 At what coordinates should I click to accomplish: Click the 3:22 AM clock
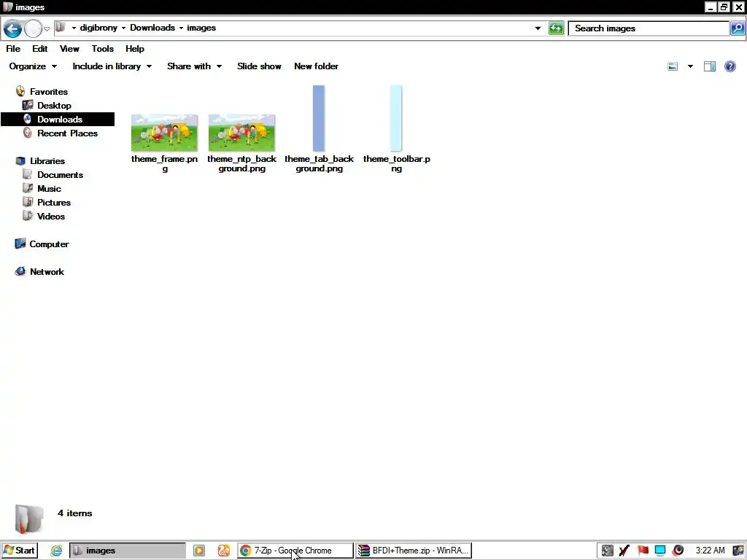tap(711, 551)
